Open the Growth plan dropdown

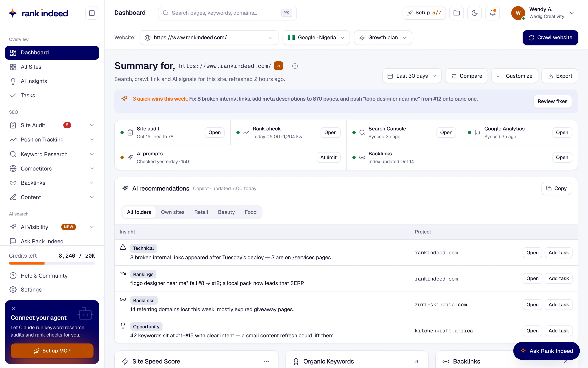click(383, 37)
